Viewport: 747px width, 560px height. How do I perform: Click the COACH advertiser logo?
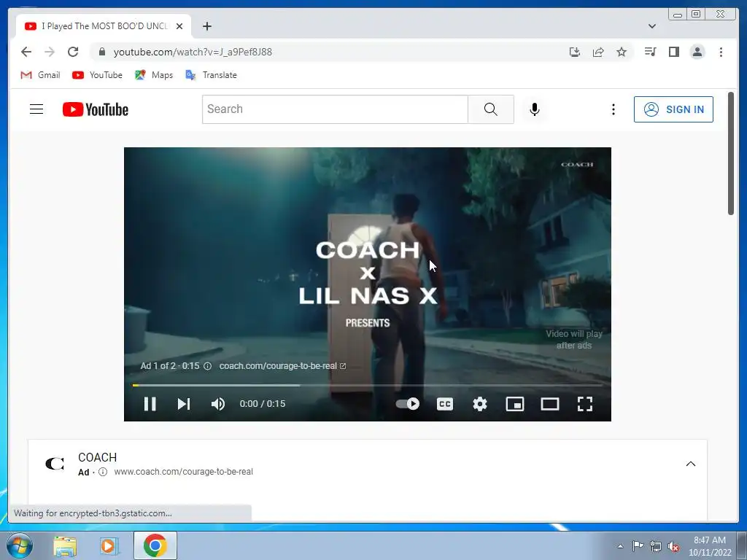[x=54, y=463]
